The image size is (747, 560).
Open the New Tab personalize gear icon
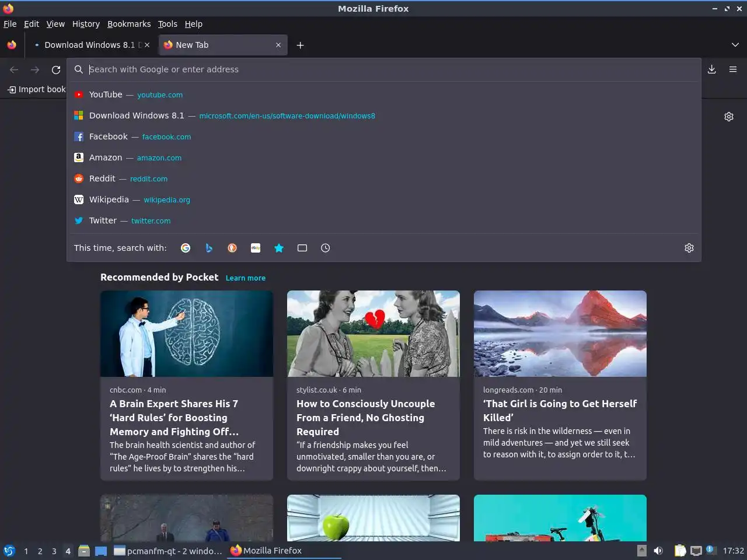[x=729, y=117]
